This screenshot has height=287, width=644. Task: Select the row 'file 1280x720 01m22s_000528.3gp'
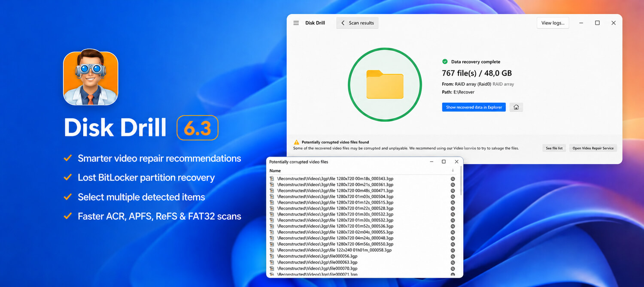tap(363, 208)
